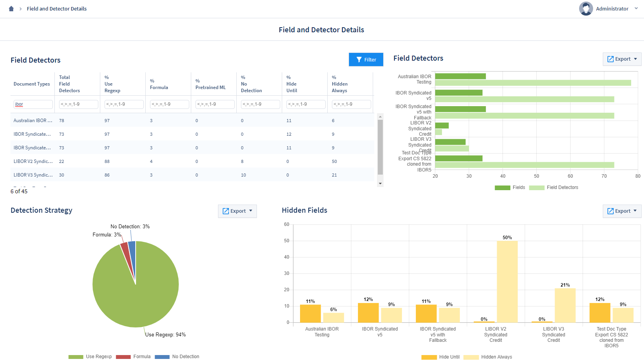The image size is (644, 364).
Task: Click the table vertical scrollbar thumb
Action: coord(380,147)
